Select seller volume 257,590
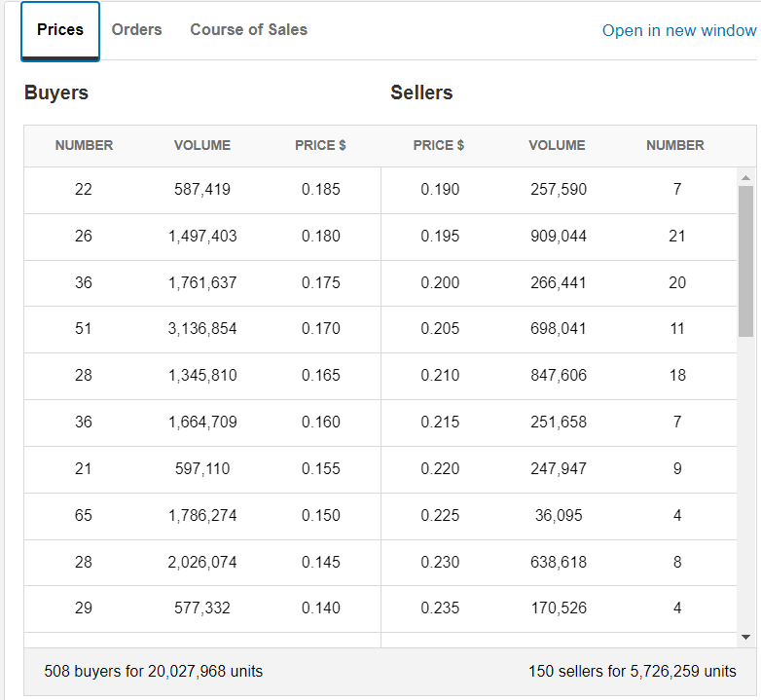 559,189
